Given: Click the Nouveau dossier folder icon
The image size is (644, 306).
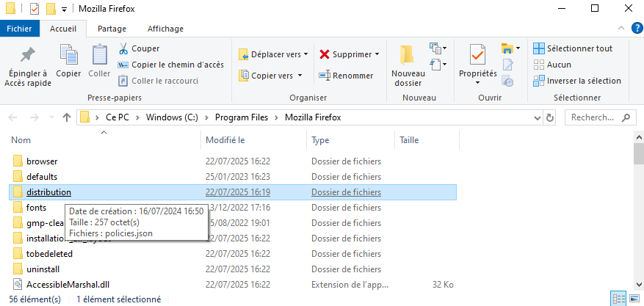Looking at the screenshot, I should click(x=408, y=55).
